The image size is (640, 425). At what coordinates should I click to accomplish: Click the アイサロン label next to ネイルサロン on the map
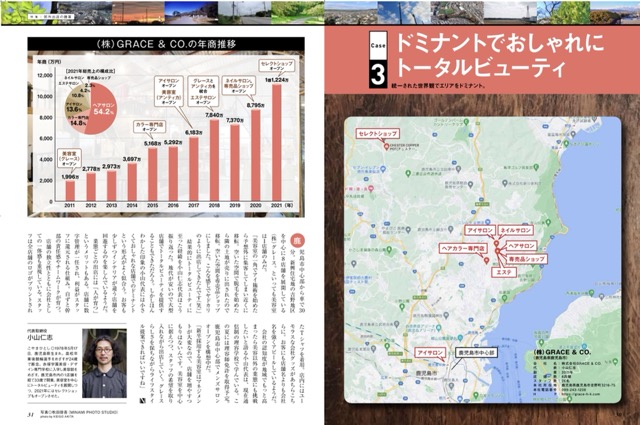[x=480, y=230]
